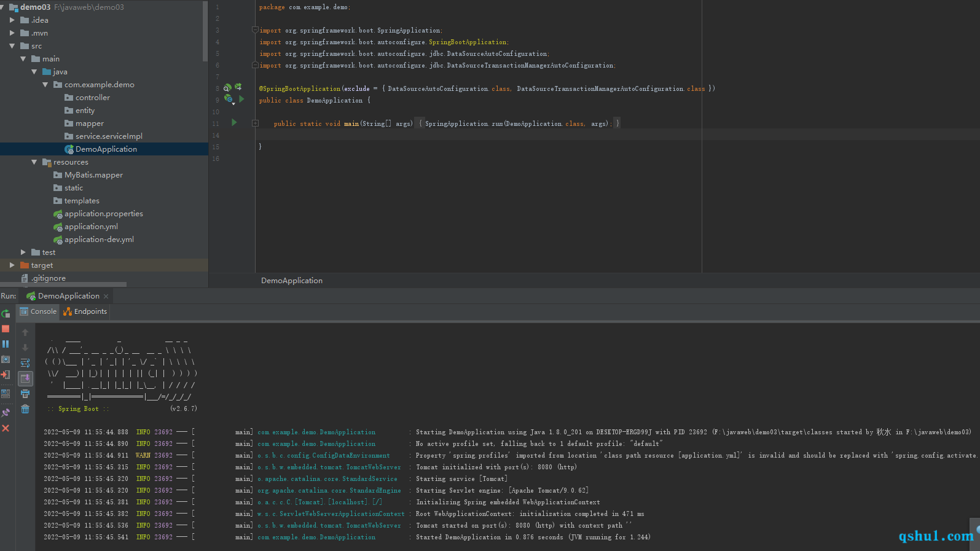Switch to the Endpoints tab
Viewport: 980px width, 551px height.
pyautogui.click(x=85, y=311)
